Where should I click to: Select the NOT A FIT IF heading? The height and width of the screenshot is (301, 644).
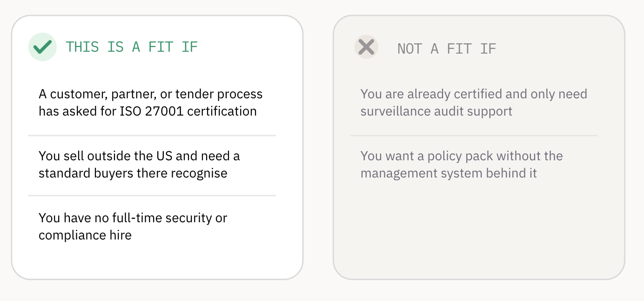coord(447,48)
